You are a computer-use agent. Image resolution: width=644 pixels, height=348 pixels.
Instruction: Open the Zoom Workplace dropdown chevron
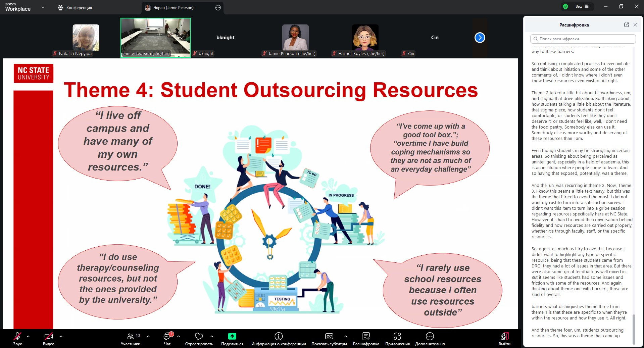[x=43, y=7]
